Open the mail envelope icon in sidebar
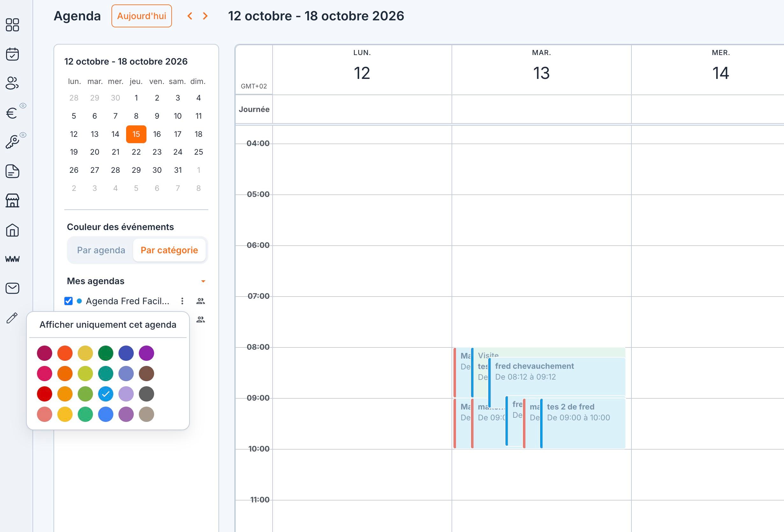 (x=12, y=288)
